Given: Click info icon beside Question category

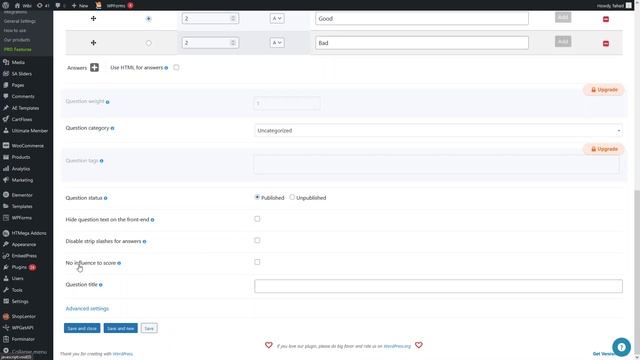Looking at the screenshot, I should point(113,128).
